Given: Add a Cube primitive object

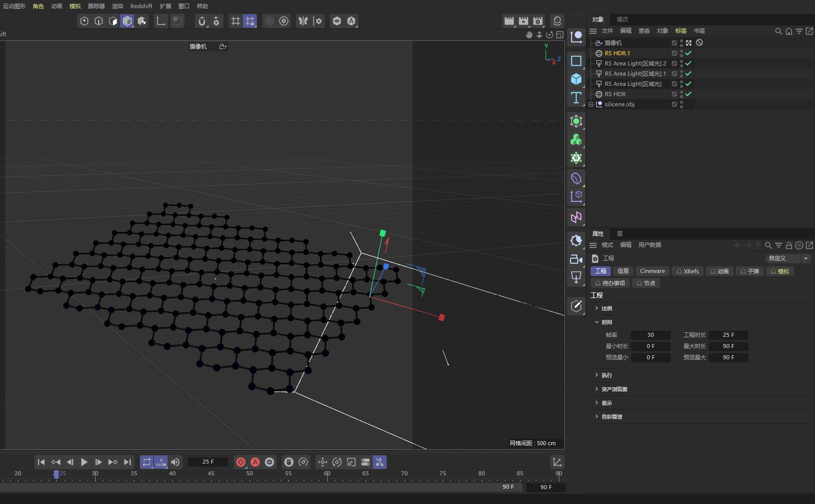Looking at the screenshot, I should click(576, 79).
